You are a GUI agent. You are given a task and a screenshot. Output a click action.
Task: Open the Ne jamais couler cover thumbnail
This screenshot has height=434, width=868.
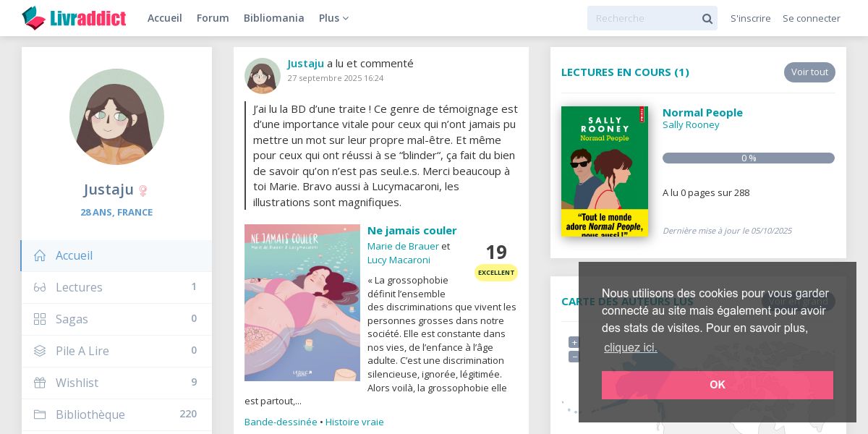coord(302,302)
